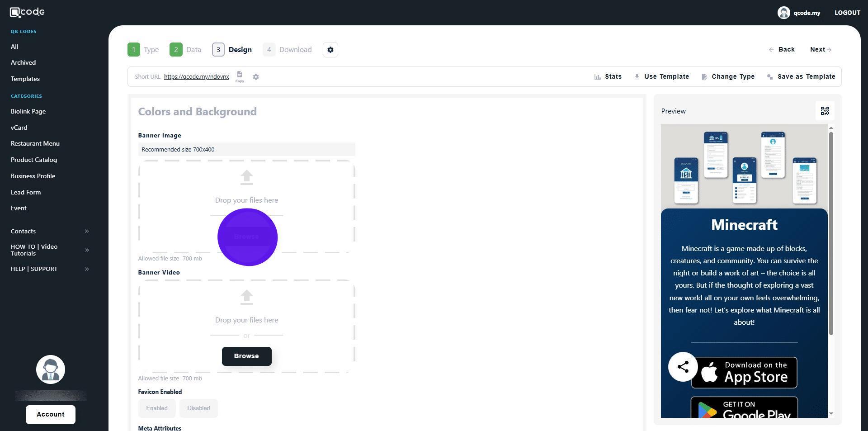This screenshot has width=868, height=431.
Task: Click the Minecraft title in preview
Action: pyautogui.click(x=744, y=225)
